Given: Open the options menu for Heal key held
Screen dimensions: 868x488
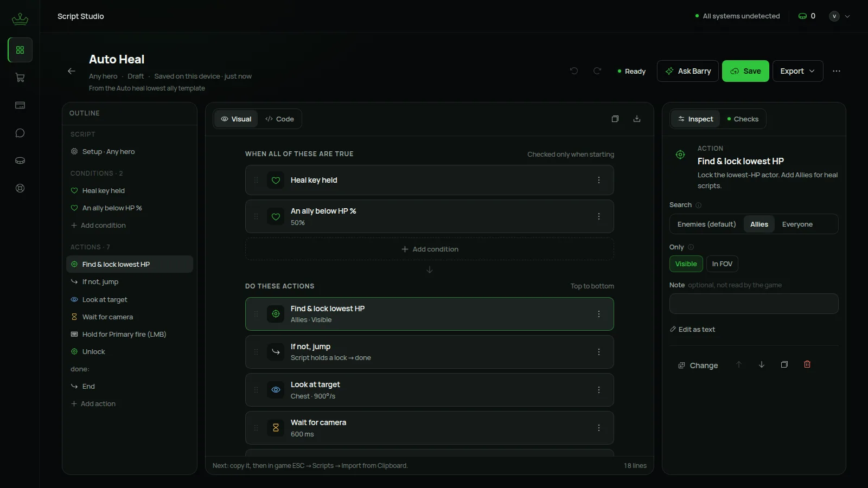Looking at the screenshot, I should (599, 180).
